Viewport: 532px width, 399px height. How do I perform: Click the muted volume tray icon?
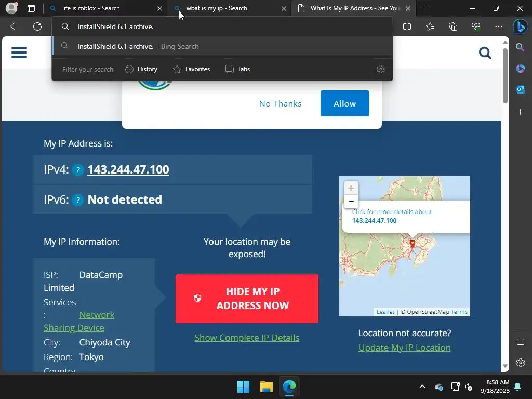coord(469,387)
